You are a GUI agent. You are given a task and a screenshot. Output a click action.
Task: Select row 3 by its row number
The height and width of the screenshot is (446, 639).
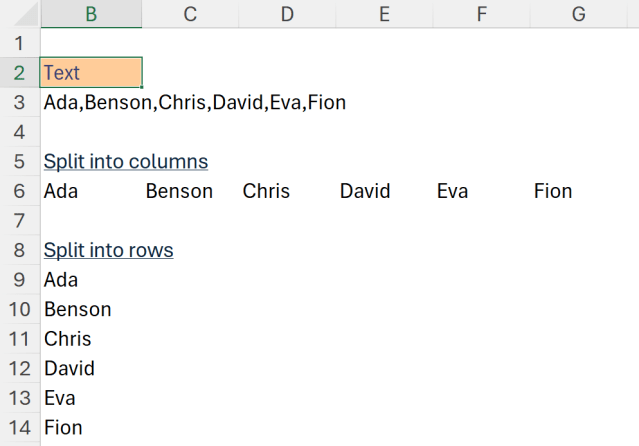click(19, 102)
